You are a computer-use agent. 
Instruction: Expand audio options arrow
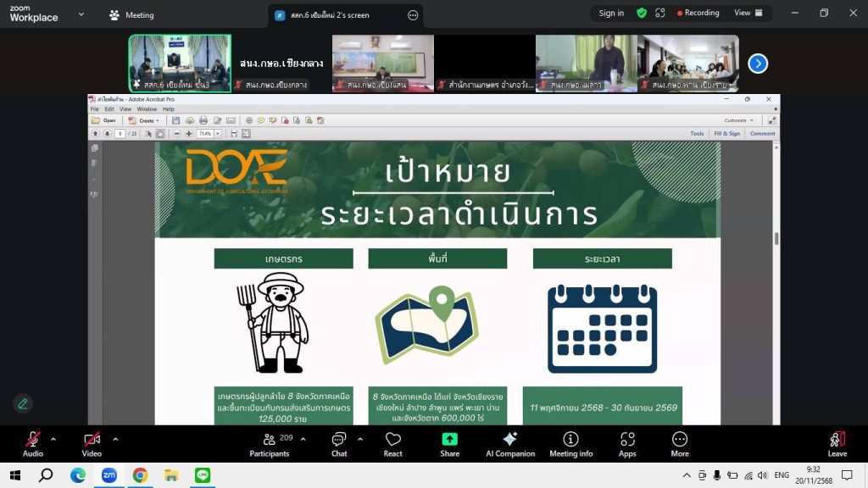click(53, 439)
